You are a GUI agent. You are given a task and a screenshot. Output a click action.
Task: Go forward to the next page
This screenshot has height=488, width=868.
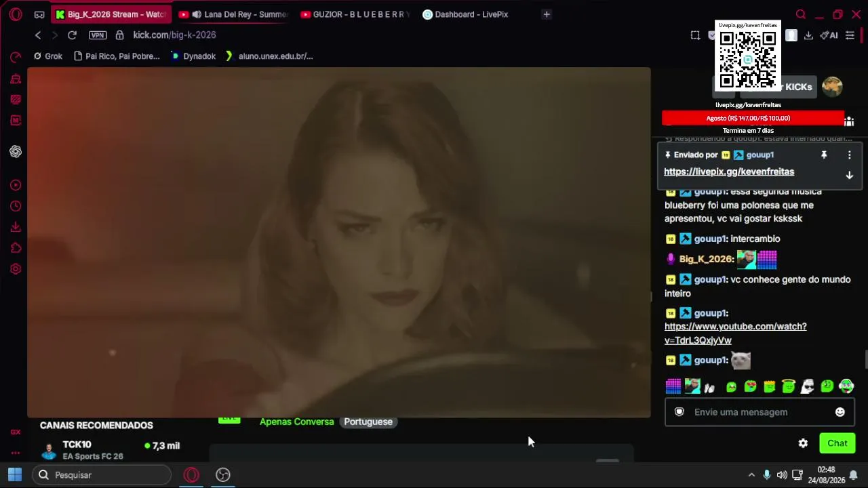(x=55, y=35)
